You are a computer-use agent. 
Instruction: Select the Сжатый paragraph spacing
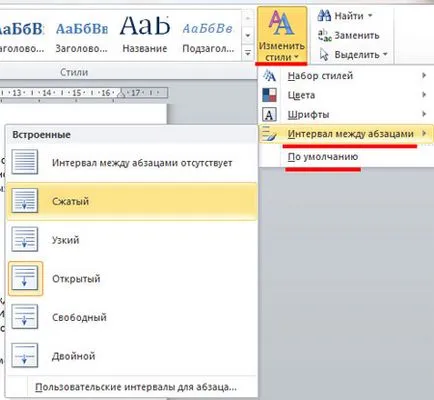[132, 201]
